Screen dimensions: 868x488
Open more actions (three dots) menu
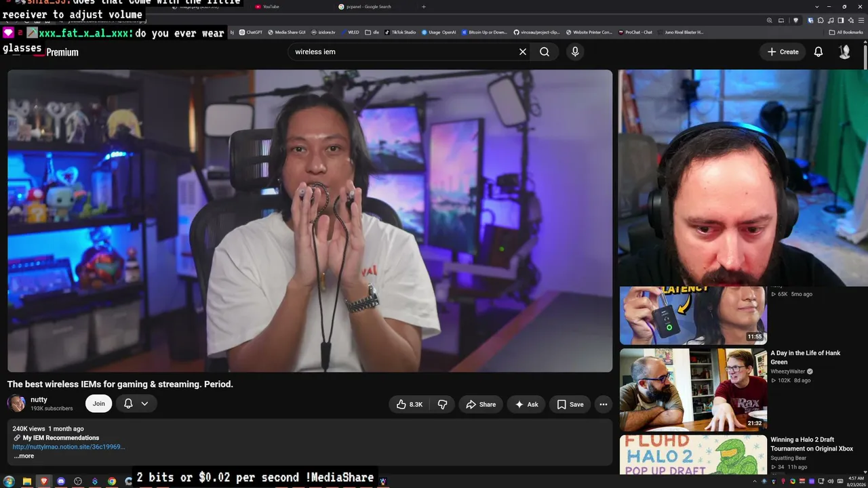pos(604,405)
